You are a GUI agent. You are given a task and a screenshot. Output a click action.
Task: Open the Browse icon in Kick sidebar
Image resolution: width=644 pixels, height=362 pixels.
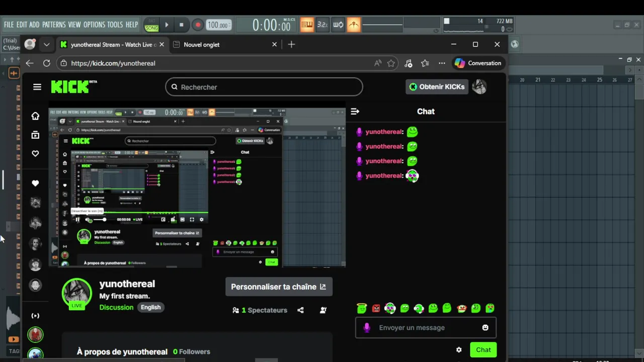click(x=35, y=135)
